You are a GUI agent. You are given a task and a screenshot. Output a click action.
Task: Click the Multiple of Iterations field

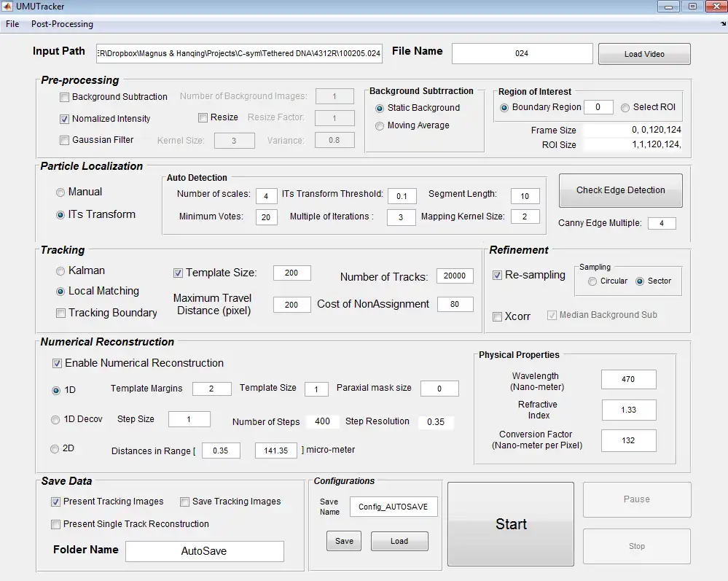click(401, 217)
